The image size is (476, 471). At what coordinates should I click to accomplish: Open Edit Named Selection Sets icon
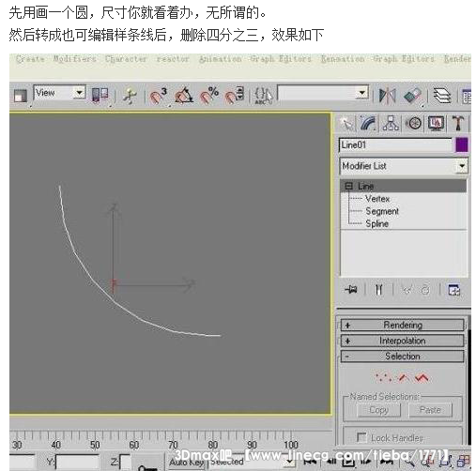click(x=264, y=95)
